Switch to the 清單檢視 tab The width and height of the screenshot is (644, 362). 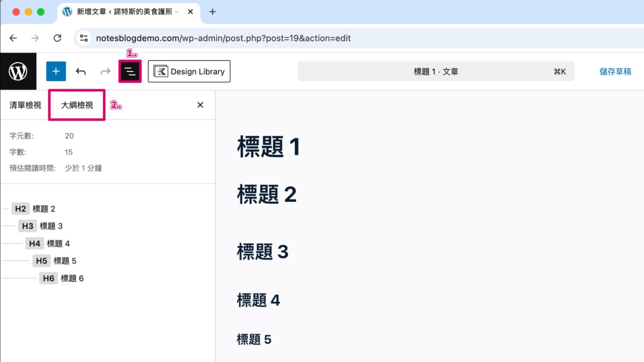(25, 105)
